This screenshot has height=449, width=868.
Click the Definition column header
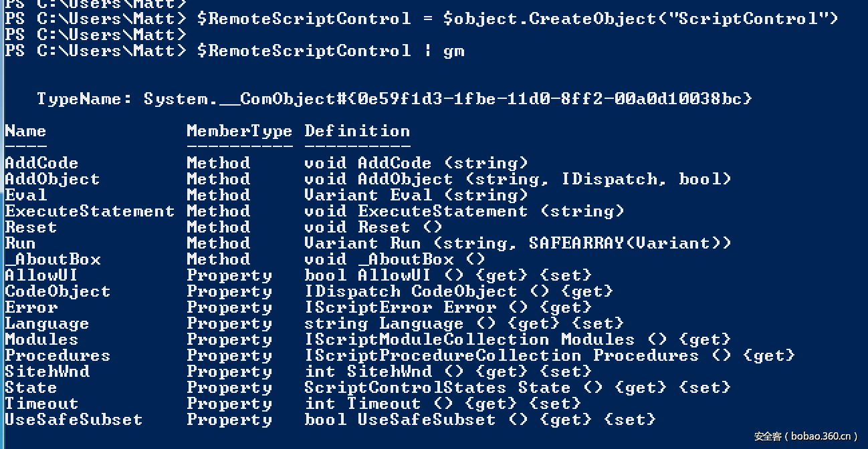pos(357,131)
